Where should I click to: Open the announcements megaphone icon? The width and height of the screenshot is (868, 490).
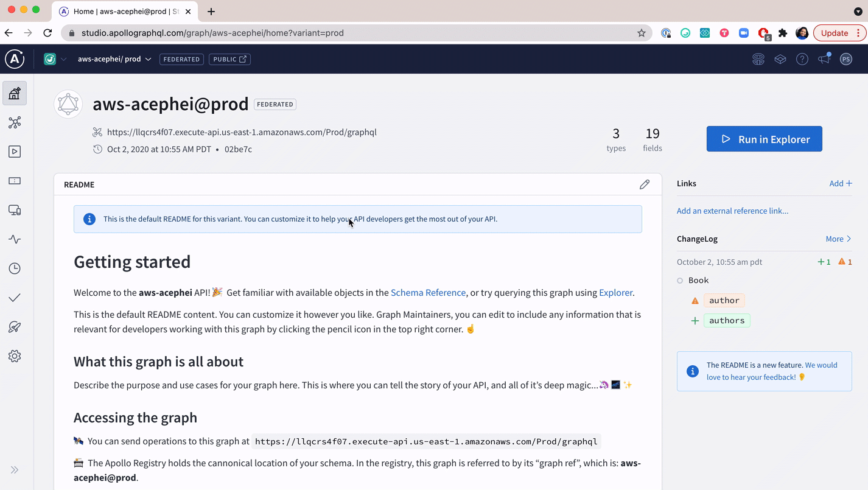point(824,59)
